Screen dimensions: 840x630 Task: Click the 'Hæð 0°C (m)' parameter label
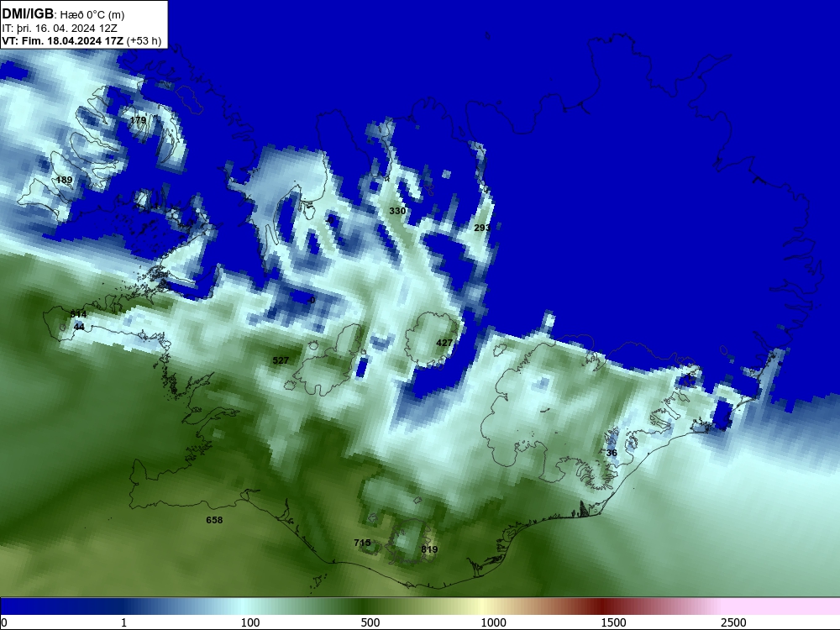(92, 14)
